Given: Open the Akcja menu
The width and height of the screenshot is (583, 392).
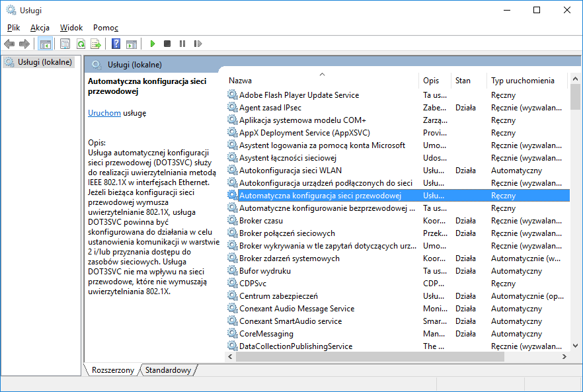Looking at the screenshot, I should click(x=40, y=28).
